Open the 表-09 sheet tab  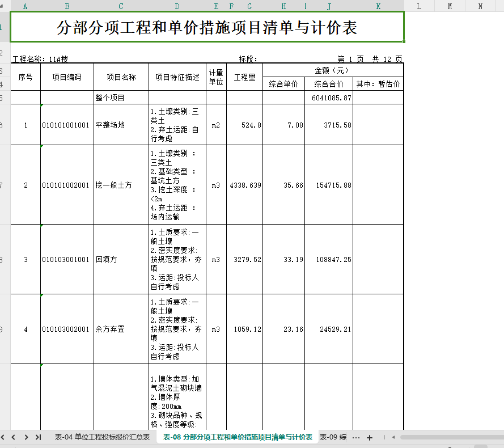point(333,437)
